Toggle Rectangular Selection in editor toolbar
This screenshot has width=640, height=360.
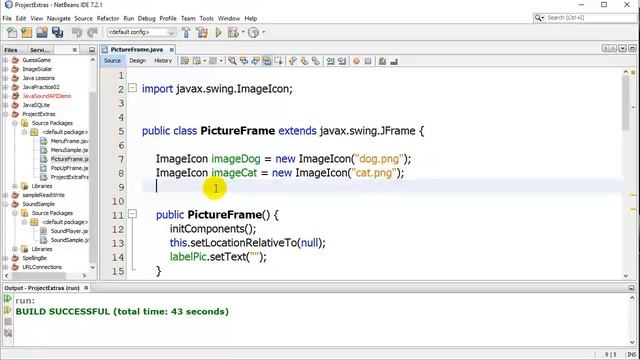tap(278, 61)
